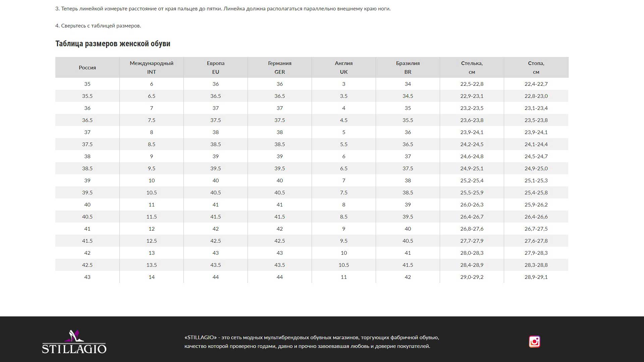Image resolution: width=644 pixels, height=362 pixels.
Task: Click the Англия UK column header
Action: click(343, 67)
